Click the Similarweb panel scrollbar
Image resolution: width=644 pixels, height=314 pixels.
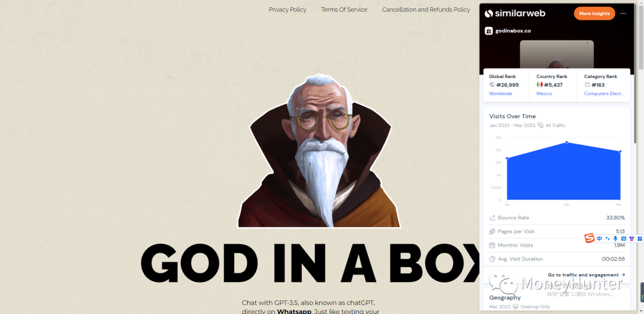coord(636,74)
